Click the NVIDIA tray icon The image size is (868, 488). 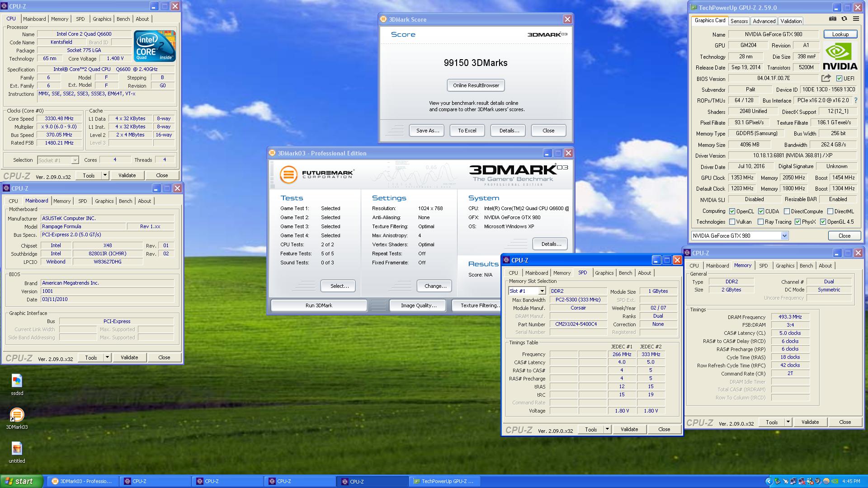835,482
